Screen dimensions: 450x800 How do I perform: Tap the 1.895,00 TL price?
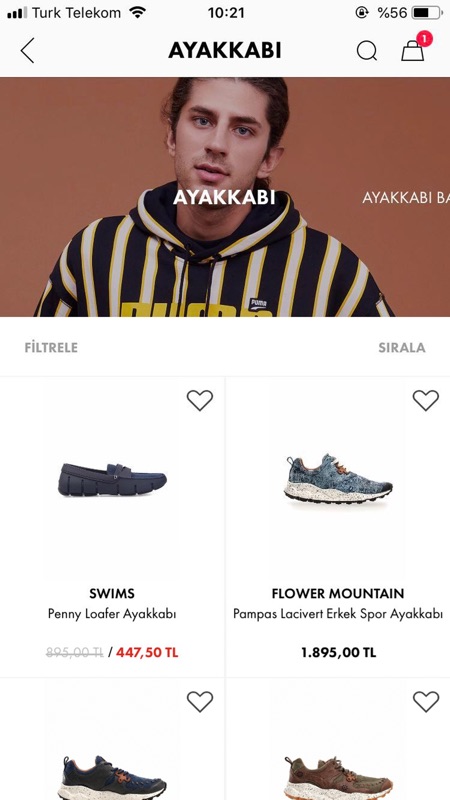pos(338,653)
